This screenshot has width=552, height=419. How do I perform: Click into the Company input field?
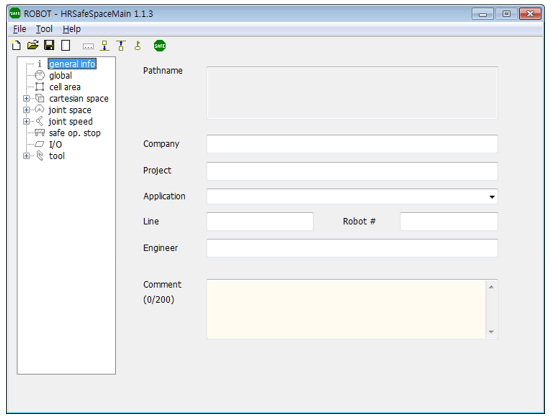[352, 144]
